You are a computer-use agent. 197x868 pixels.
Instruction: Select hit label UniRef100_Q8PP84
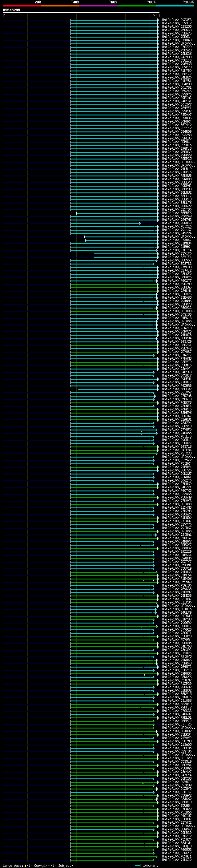[x=176, y=338]
